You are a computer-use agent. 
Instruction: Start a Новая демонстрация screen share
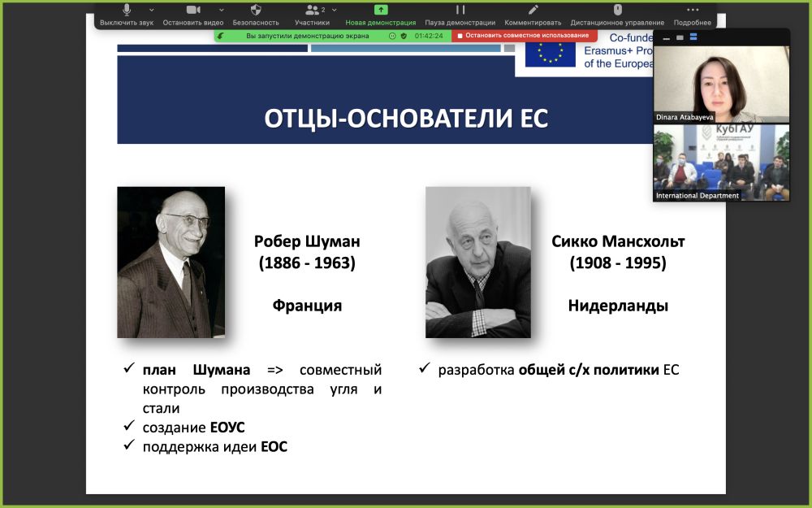pyautogui.click(x=380, y=11)
